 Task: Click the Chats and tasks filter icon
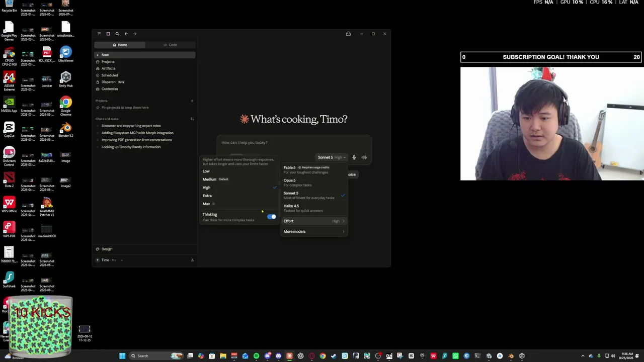[x=192, y=119]
